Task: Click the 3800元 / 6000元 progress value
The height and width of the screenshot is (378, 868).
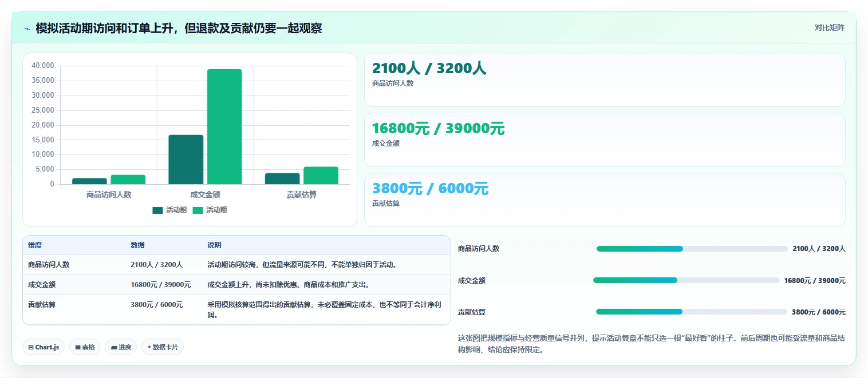Action: click(x=819, y=312)
